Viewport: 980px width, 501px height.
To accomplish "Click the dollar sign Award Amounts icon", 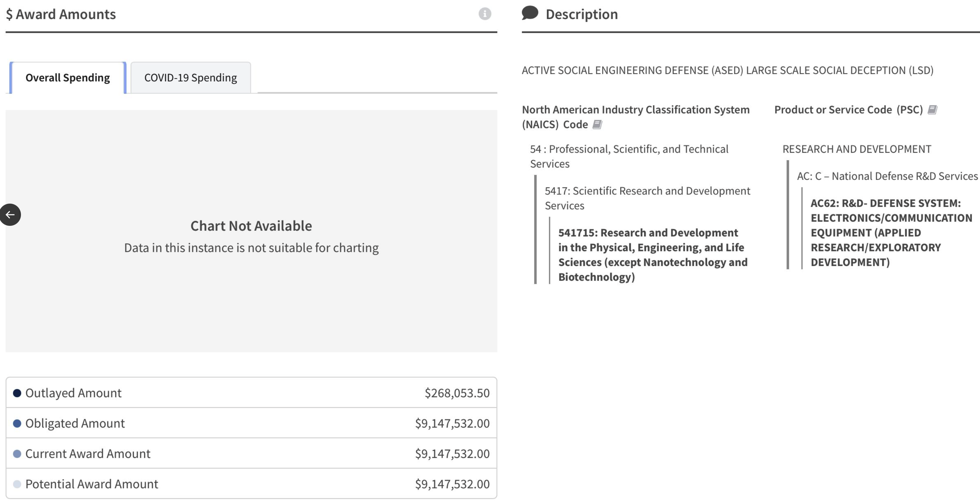I will (9, 14).
